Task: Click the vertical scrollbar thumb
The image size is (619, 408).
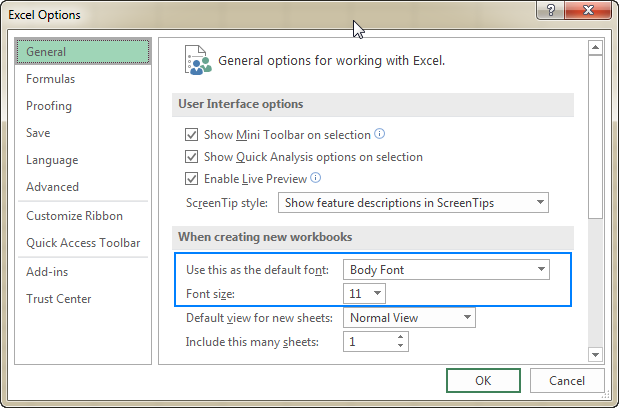Action: (595, 137)
